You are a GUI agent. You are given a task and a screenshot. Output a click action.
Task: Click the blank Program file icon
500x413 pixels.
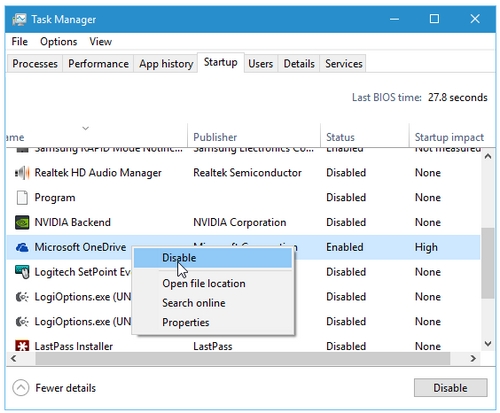click(22, 197)
